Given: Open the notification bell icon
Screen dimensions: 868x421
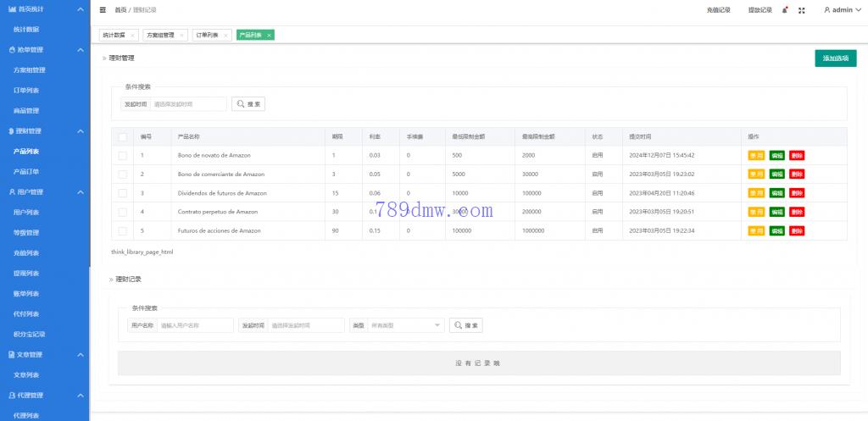Looking at the screenshot, I should tap(785, 10).
